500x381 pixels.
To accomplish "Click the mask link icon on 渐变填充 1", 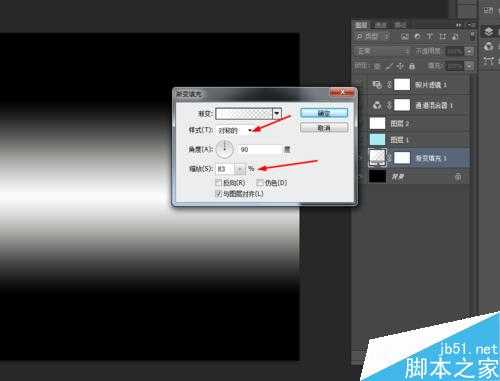I will (389, 158).
